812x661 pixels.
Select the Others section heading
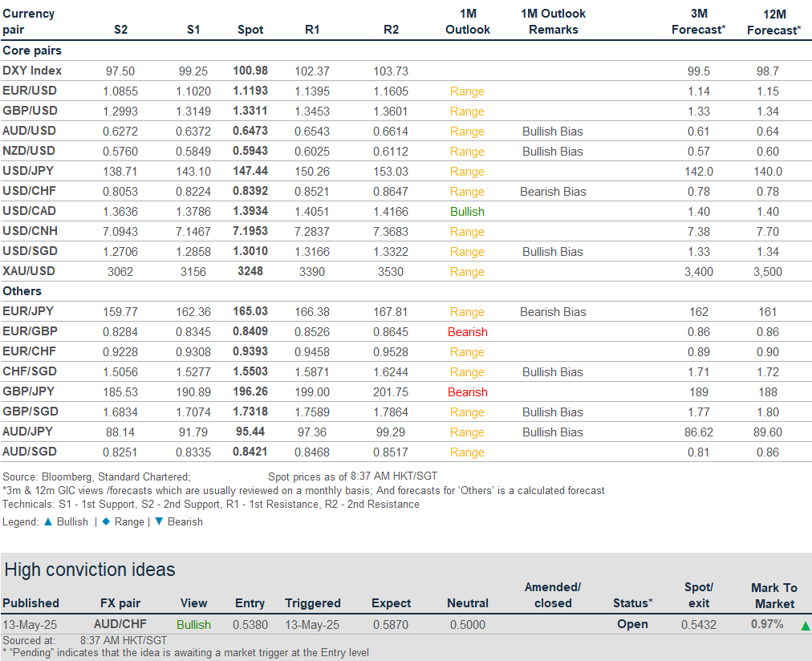tap(22, 291)
